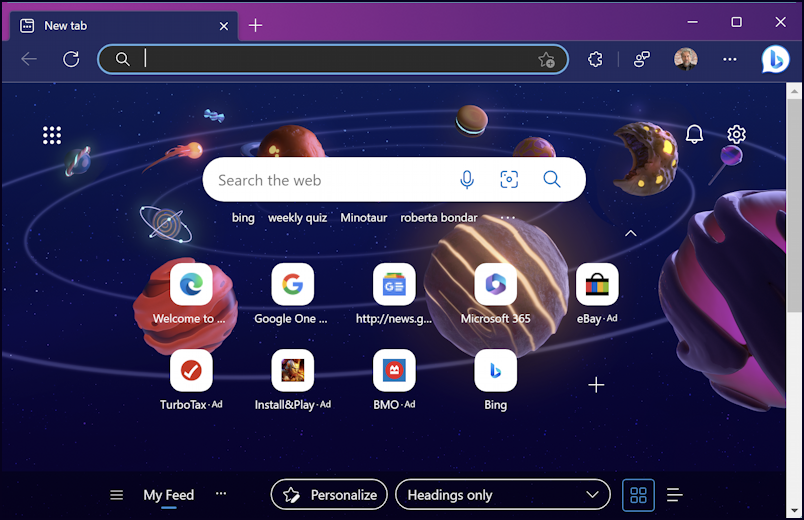
Task: Click the browser back arrow
Action: click(29, 59)
